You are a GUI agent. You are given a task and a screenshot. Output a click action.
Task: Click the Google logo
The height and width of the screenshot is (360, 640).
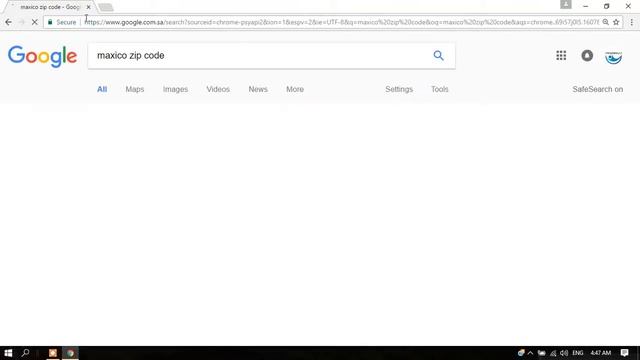[42, 56]
